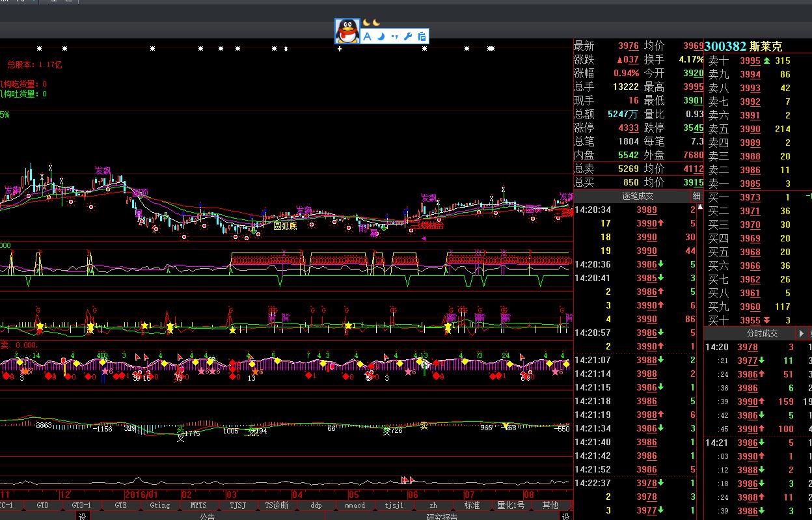Click the right arrow next to 分时成交
The image size is (812, 520).
(802, 333)
